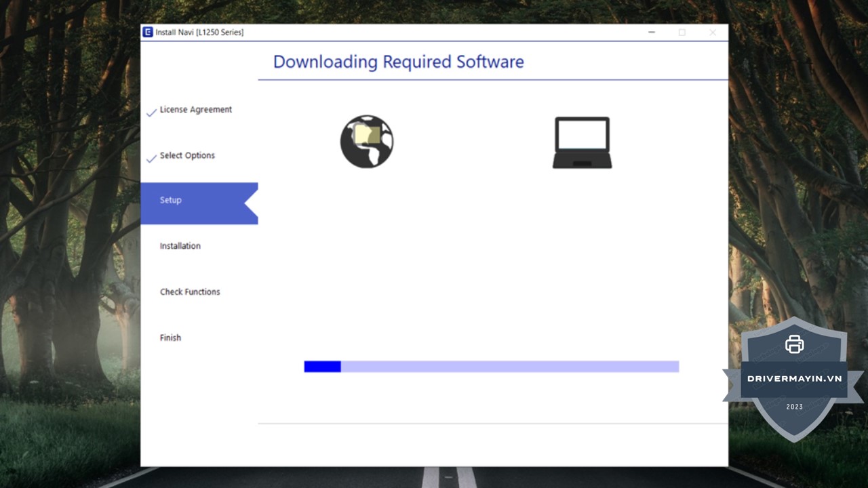The height and width of the screenshot is (488, 868).
Task: Click the filled blue portion of progress bar
Action: (x=322, y=367)
